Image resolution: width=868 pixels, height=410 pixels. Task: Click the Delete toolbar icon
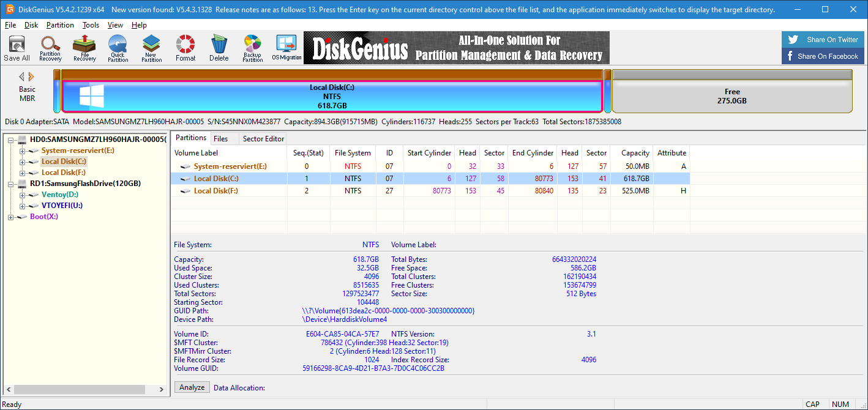pyautogui.click(x=219, y=48)
